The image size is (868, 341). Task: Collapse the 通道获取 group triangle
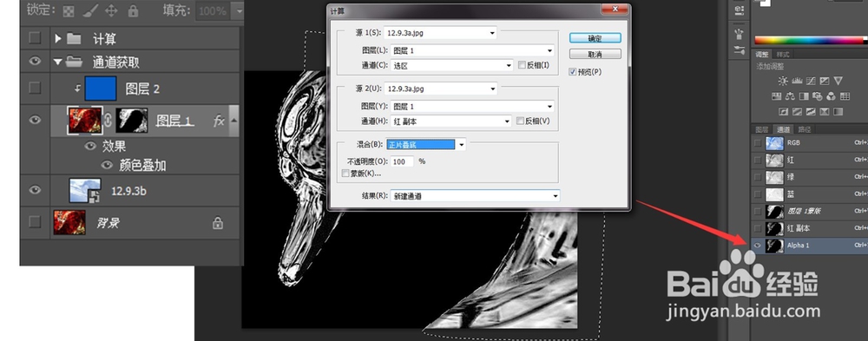click(x=57, y=62)
